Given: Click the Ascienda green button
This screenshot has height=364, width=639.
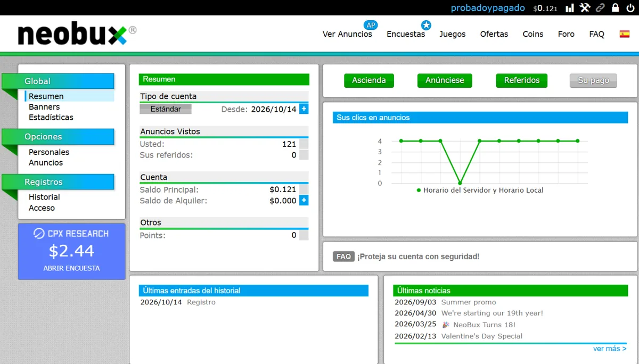Looking at the screenshot, I should 369,80.
